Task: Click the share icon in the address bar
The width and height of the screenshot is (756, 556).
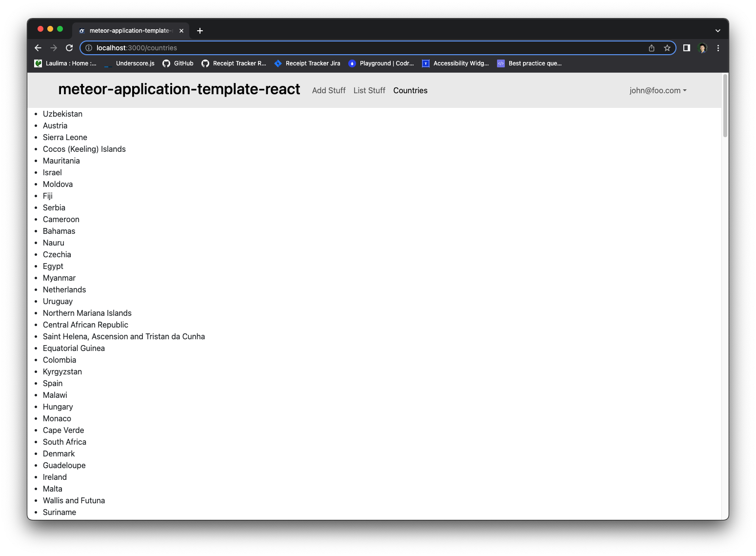Action: pos(651,48)
